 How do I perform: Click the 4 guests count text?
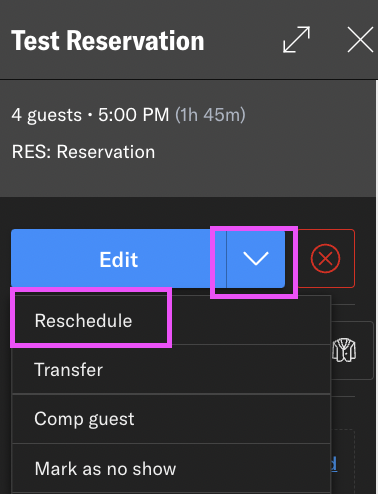coord(46,115)
